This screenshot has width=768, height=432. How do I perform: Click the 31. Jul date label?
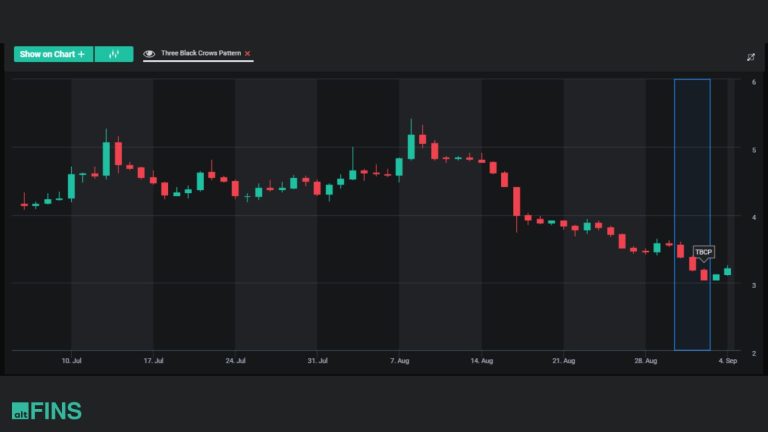317,360
